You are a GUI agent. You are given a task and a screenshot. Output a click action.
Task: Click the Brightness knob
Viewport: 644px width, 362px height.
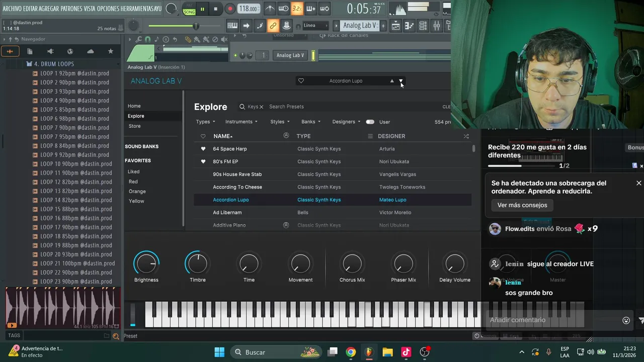pos(146,263)
